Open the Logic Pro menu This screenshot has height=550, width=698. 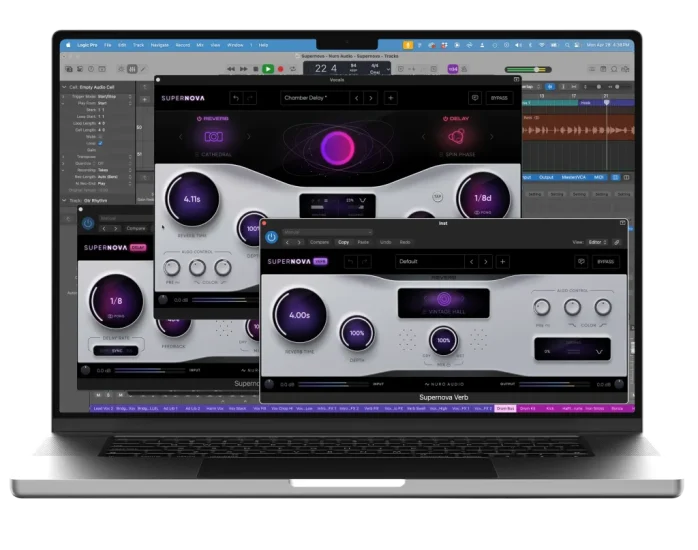point(87,45)
